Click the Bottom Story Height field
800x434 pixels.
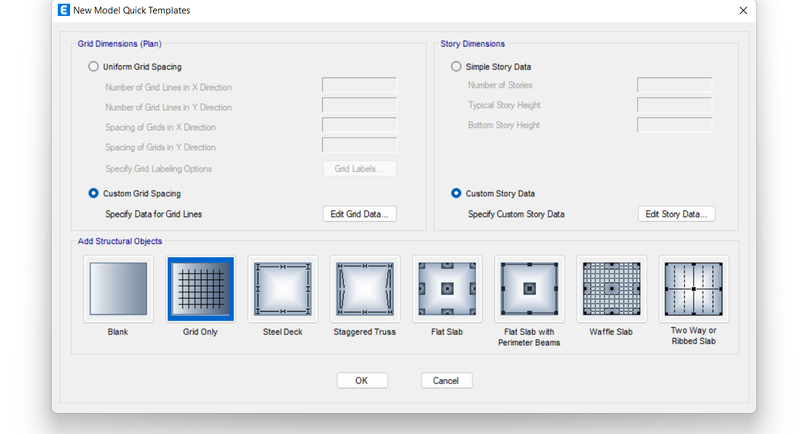coord(674,125)
